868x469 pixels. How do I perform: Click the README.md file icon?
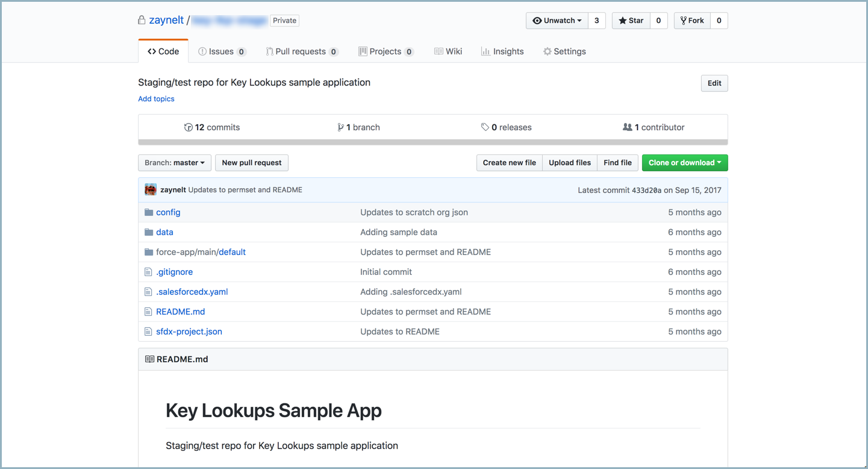tap(148, 312)
